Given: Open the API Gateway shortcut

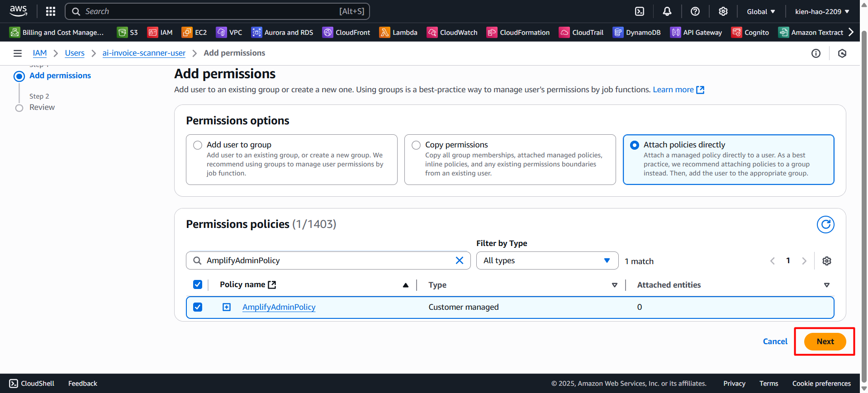Looking at the screenshot, I should pyautogui.click(x=696, y=32).
